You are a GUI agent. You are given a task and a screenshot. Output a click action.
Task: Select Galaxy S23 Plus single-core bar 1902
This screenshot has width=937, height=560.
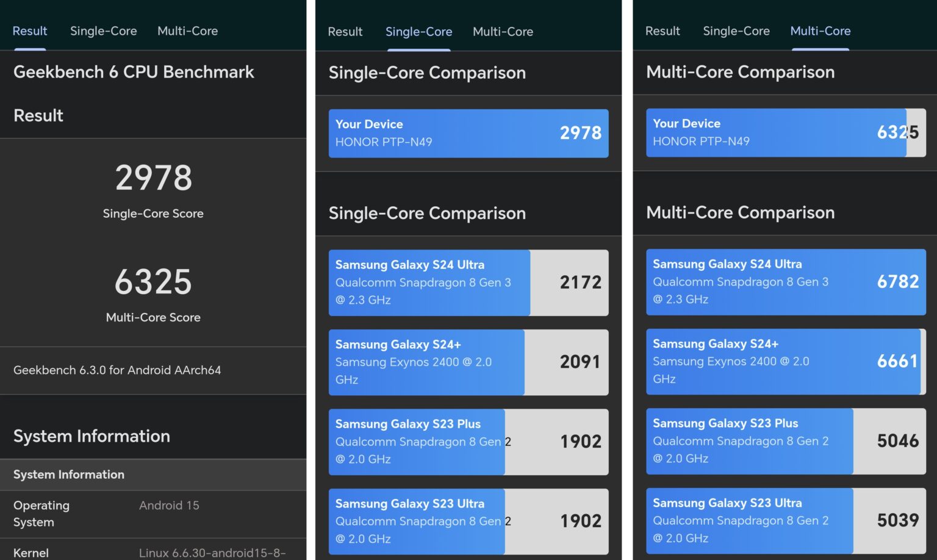coord(468,442)
